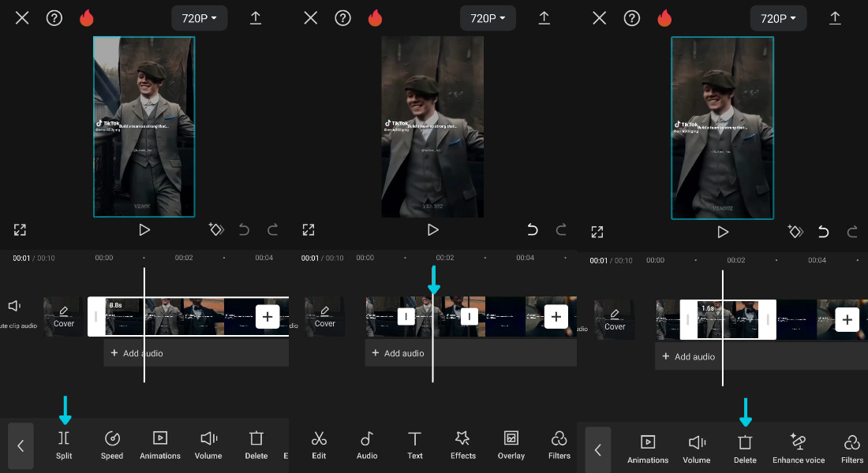Export video from middle panel
Image resolution: width=868 pixels, height=473 pixels.
point(544,18)
